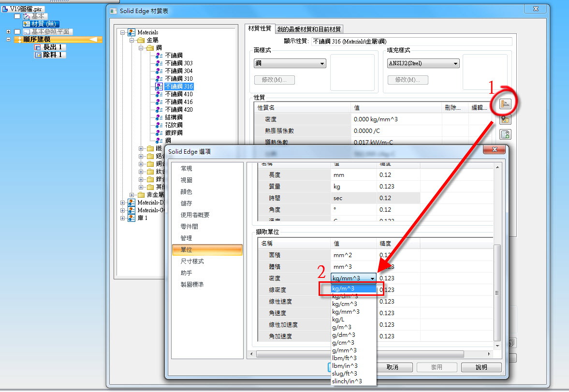Screen dimensions: 569x392
Task: Select 不鏽鋼 304 in the materials tree
Action: [x=178, y=71]
